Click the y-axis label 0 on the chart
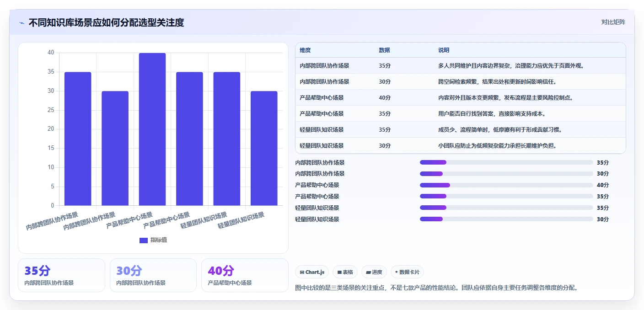Viewport: 644px width, 310px height. [x=53, y=205]
